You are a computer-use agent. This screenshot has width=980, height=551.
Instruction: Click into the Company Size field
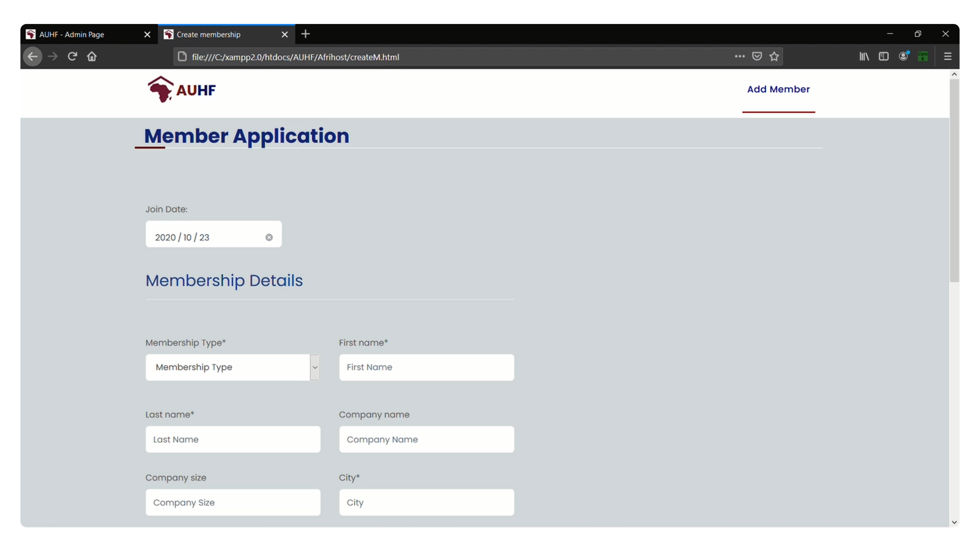(233, 502)
